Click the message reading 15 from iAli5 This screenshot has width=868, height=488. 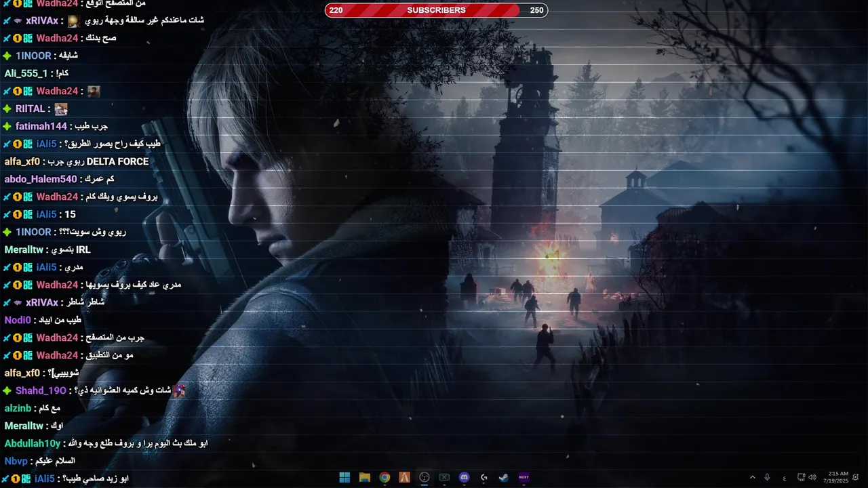pyautogui.click(x=70, y=214)
